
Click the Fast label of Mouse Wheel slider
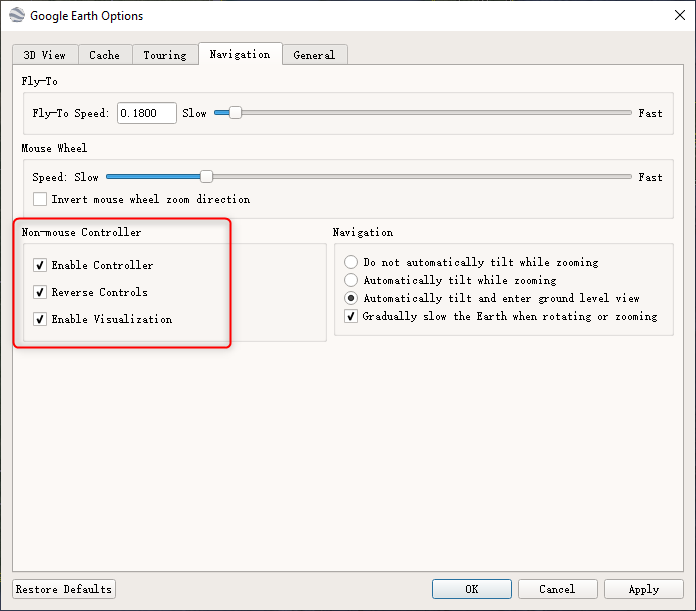click(x=650, y=177)
